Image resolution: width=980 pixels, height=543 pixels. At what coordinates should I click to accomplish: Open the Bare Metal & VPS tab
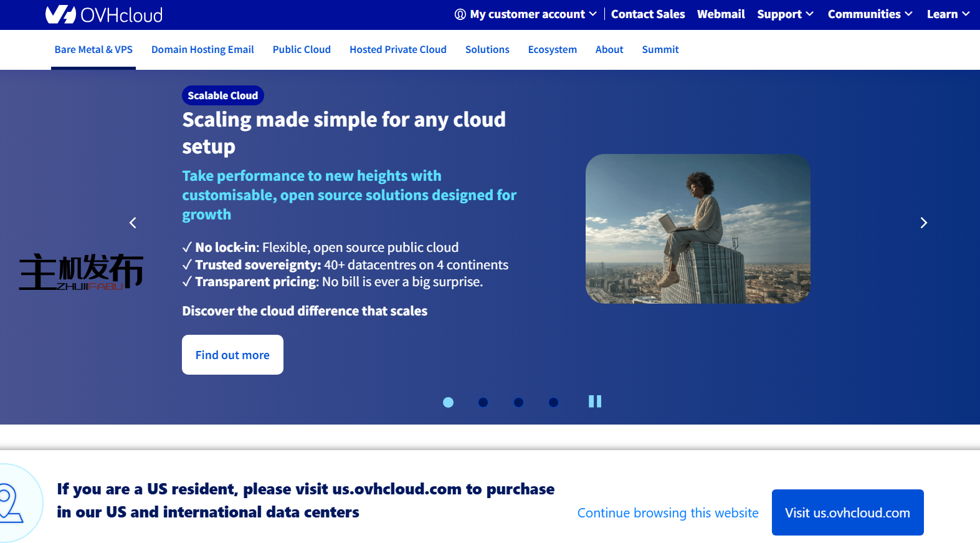93,50
